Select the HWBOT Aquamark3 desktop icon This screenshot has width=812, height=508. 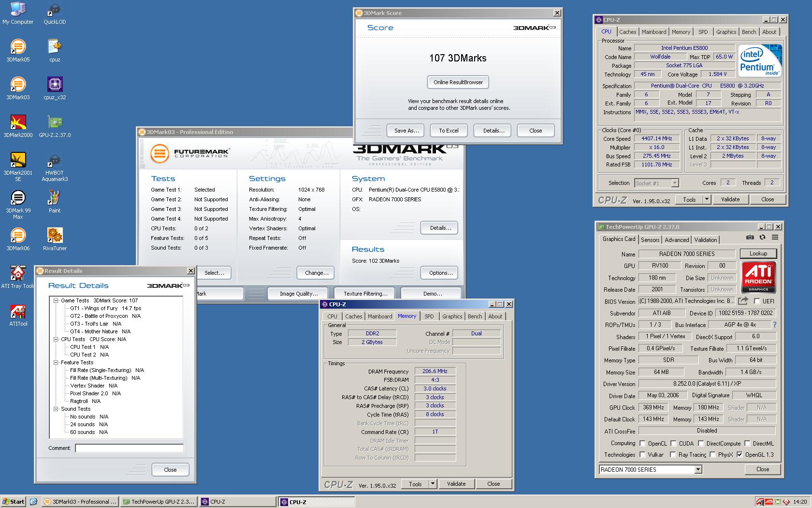(x=55, y=167)
